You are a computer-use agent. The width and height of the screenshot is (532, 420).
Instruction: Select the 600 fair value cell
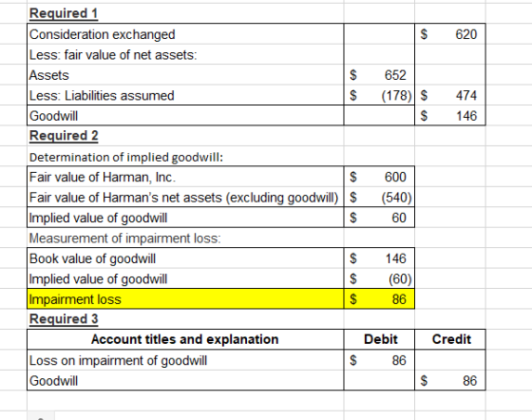point(379,177)
